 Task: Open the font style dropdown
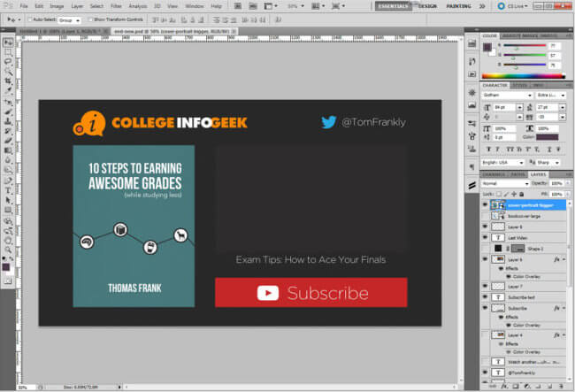click(x=551, y=96)
